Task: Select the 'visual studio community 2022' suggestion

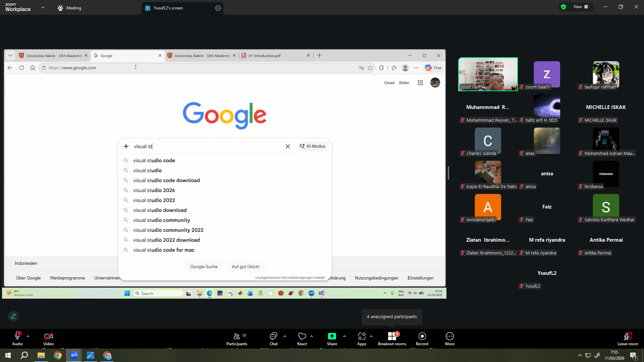Action: tap(225, 230)
